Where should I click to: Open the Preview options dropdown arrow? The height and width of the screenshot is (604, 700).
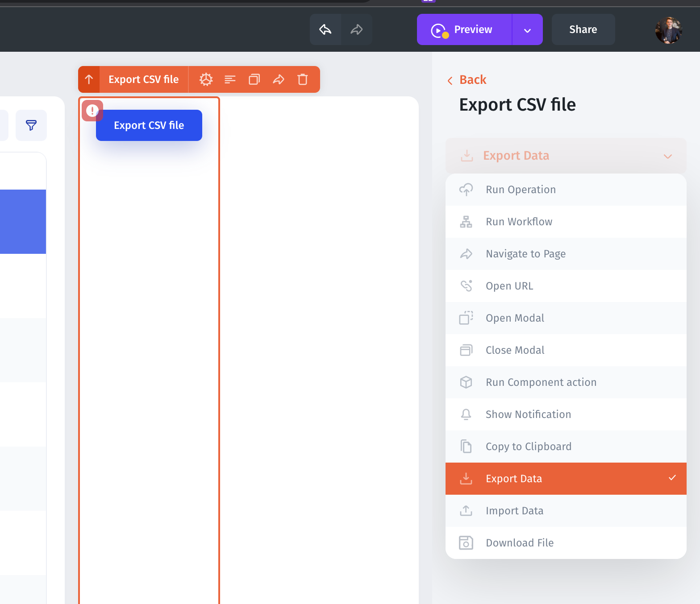[x=527, y=29]
